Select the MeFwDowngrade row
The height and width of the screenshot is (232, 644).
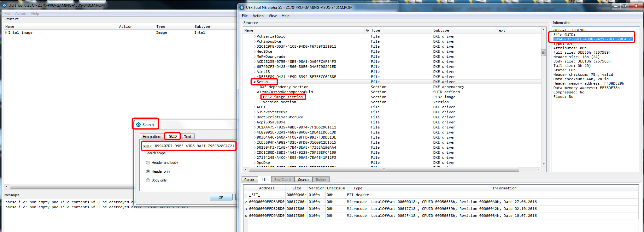(271, 57)
